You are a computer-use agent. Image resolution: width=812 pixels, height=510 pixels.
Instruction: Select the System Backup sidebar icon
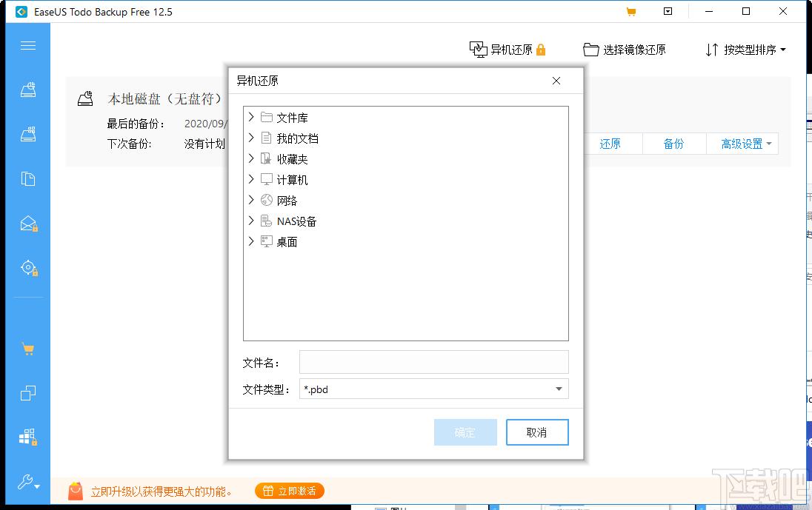(28, 135)
